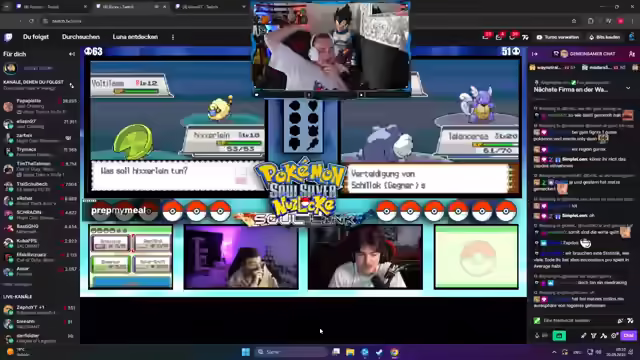Collapse the chat panel arrow
640x360 pixels.
coord(535,54)
